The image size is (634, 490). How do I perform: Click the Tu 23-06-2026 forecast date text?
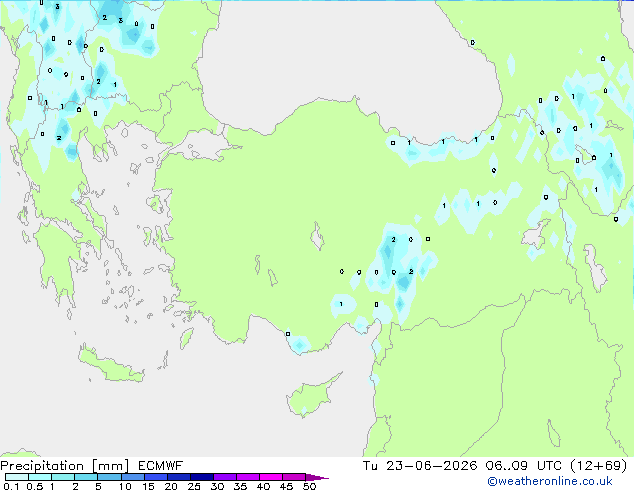(x=420, y=466)
